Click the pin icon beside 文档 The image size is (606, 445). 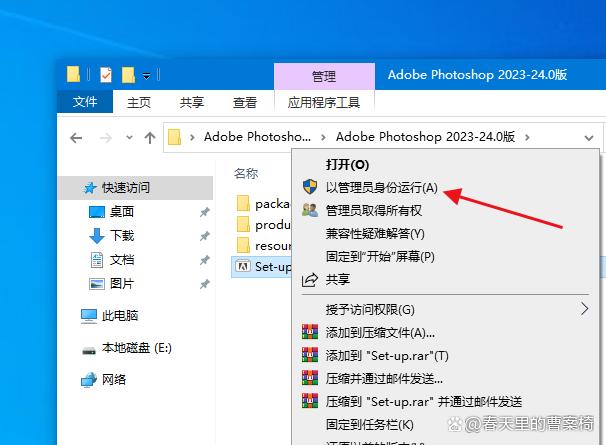(204, 260)
